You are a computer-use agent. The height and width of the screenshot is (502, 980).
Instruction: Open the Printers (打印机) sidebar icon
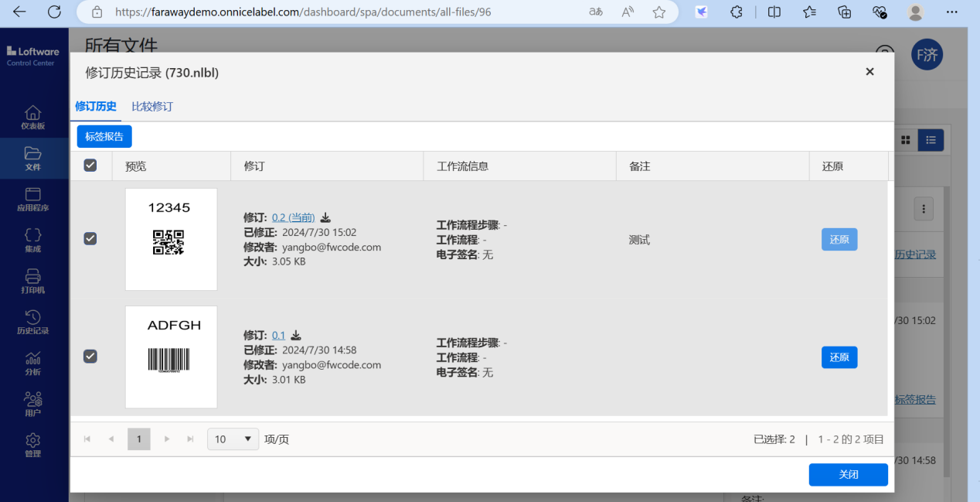coord(32,282)
